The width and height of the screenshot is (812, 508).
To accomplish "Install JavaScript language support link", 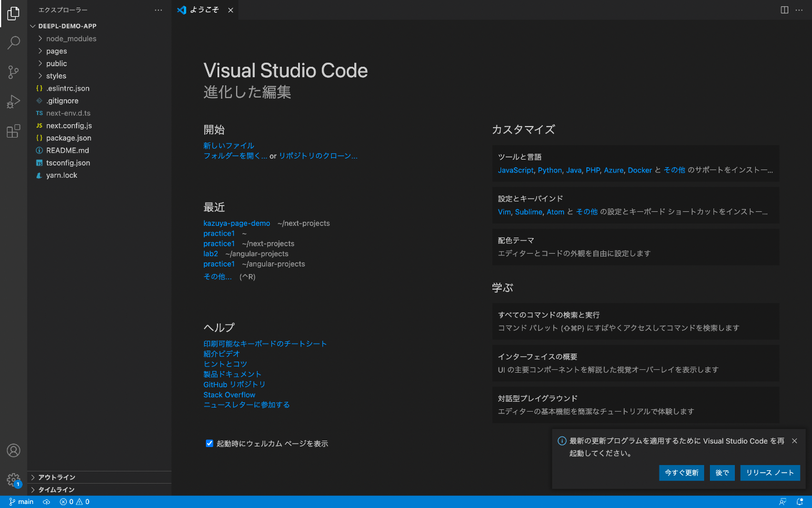I will click(516, 170).
